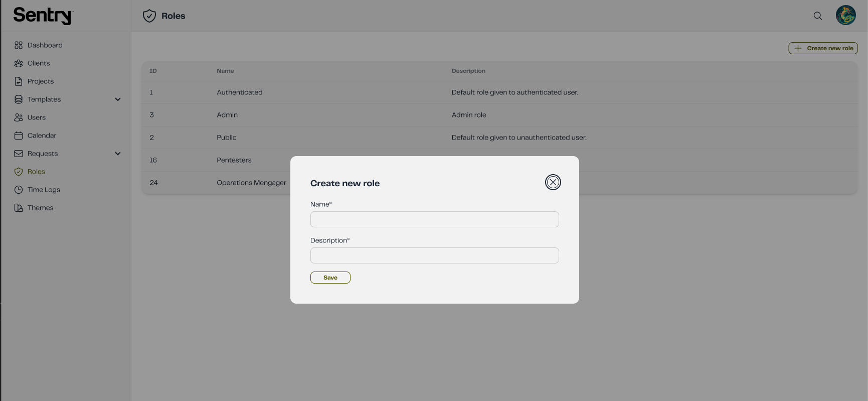Click the Calendar icon in sidebar
The image size is (868, 401).
click(x=19, y=136)
